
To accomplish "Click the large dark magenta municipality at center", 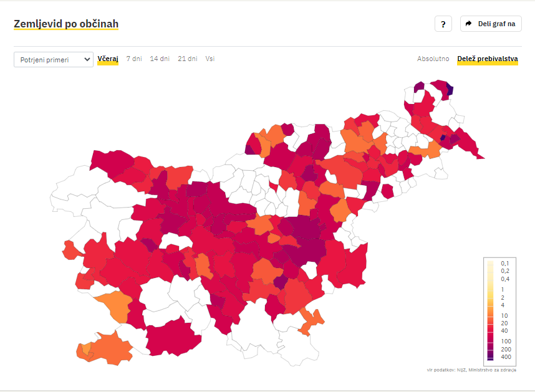I will pos(304,241).
